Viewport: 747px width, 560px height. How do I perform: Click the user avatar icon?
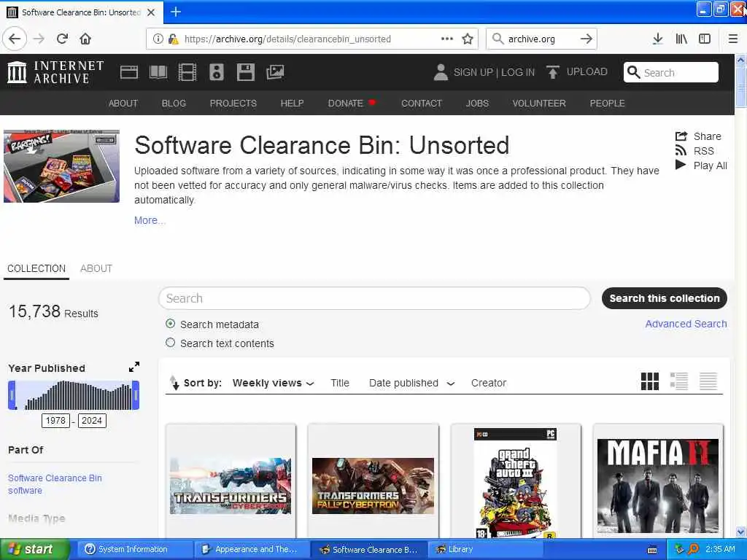click(x=441, y=72)
